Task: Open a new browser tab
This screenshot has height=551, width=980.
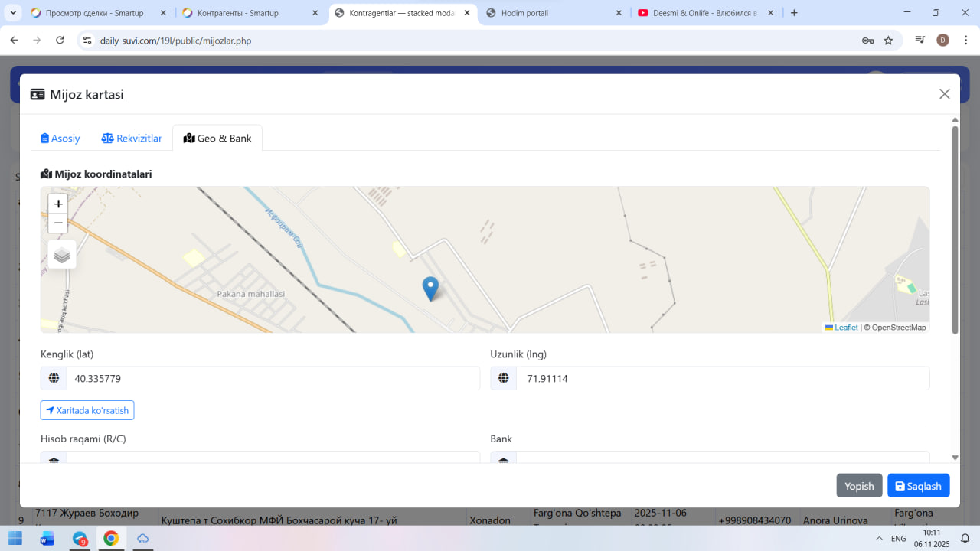Action: (x=794, y=13)
